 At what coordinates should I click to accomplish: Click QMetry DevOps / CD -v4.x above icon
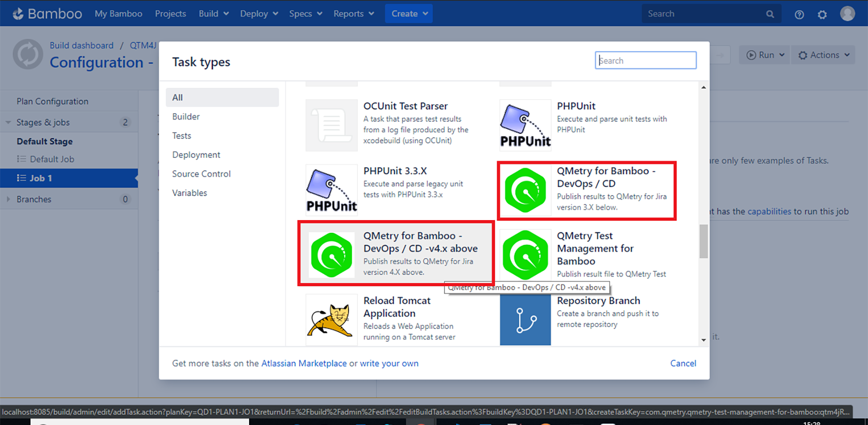point(332,255)
